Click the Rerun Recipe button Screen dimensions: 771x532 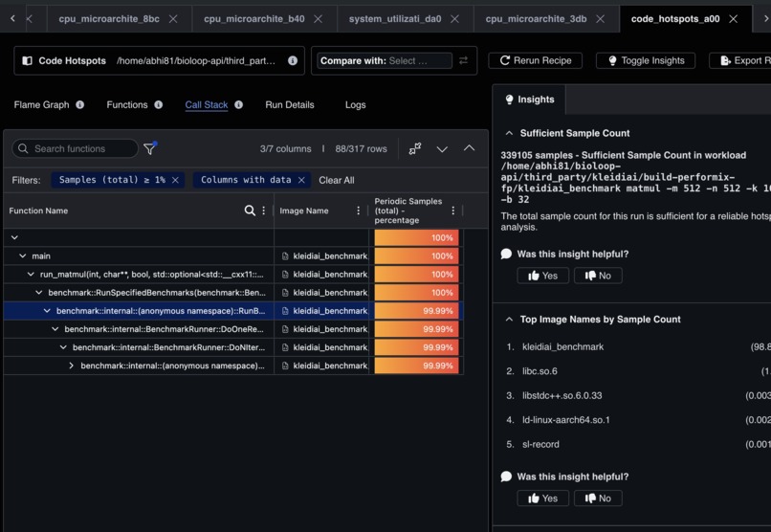coord(535,60)
